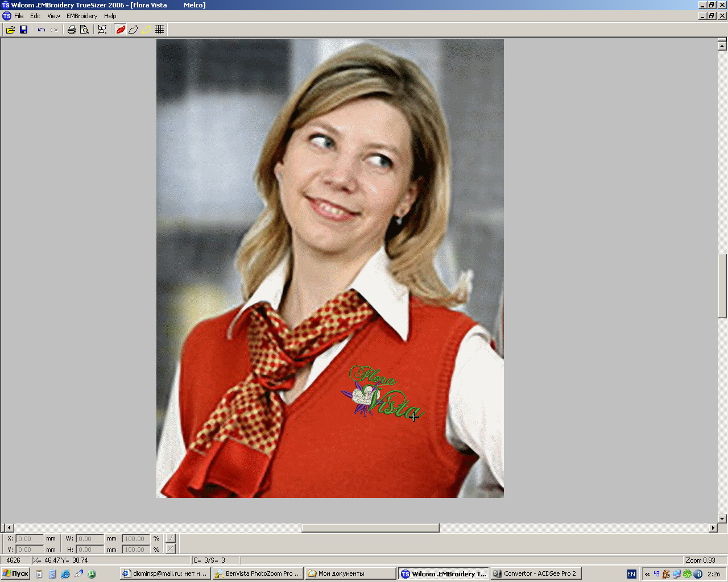Click the apply checkmark button
728x582 pixels.
(170, 538)
